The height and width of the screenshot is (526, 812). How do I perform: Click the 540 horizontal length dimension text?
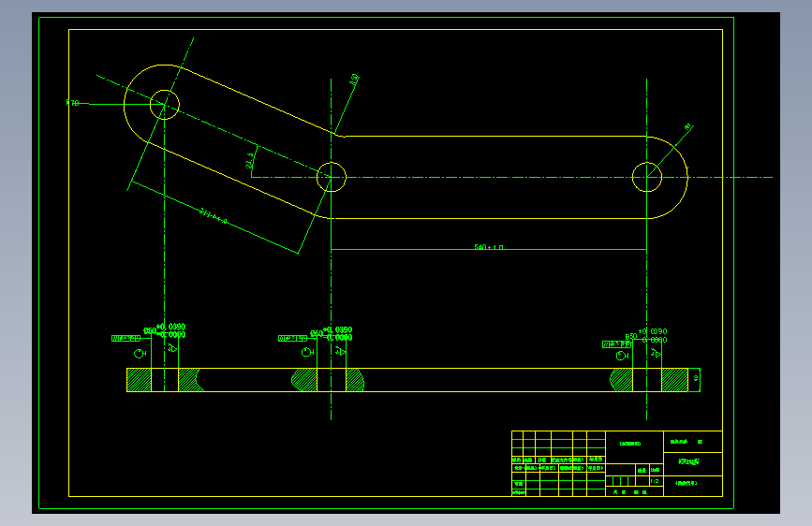point(488,247)
